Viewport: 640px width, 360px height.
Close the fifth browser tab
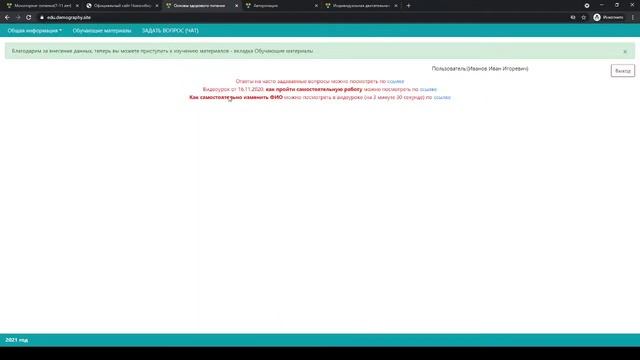[x=396, y=6]
